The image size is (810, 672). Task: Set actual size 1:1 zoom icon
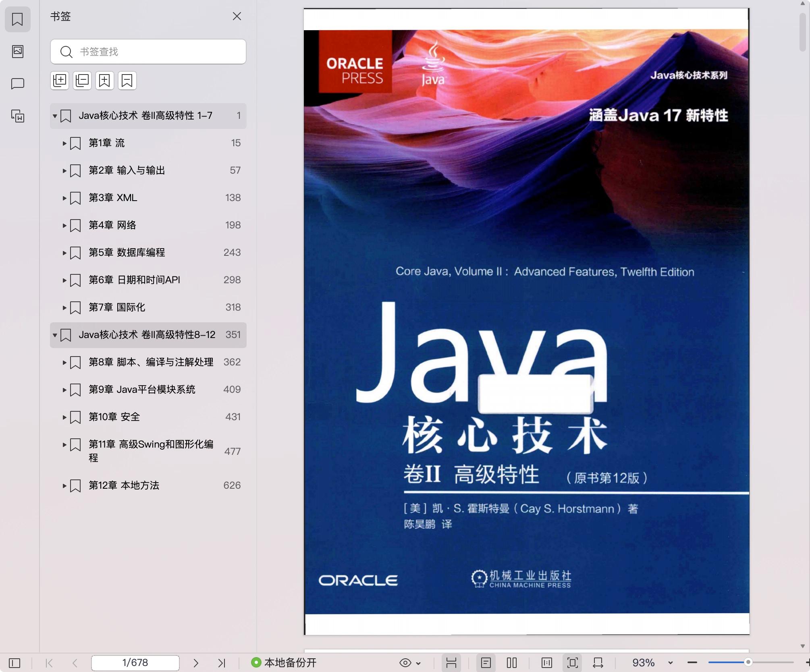(x=547, y=663)
